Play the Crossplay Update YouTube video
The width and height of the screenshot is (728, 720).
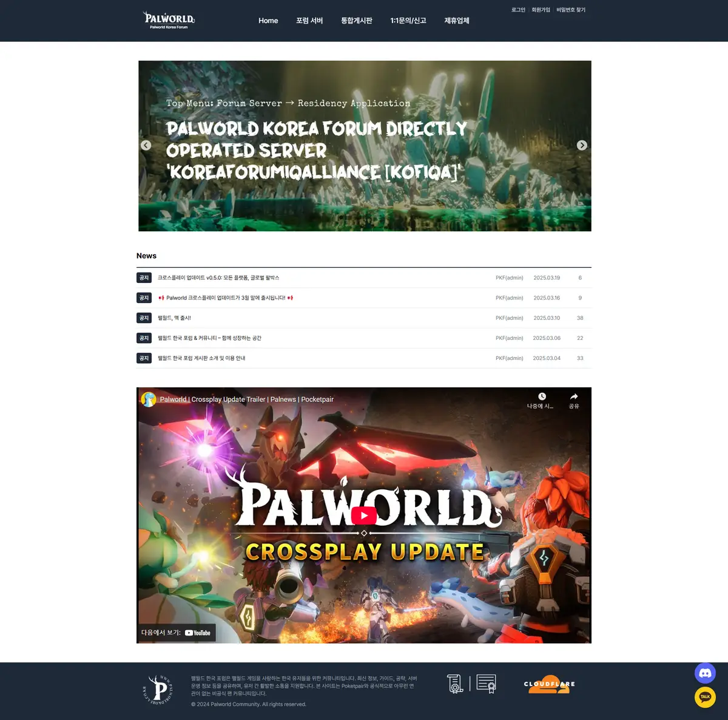(364, 515)
